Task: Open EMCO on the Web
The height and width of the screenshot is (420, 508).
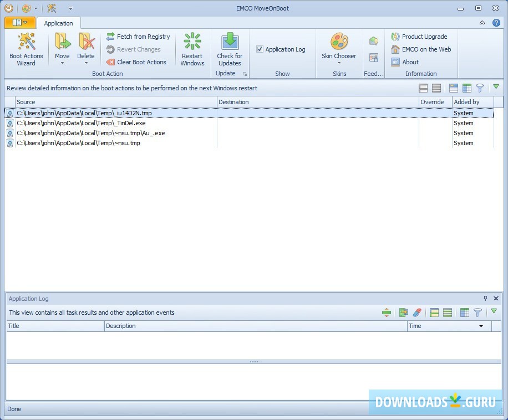Action: pos(421,49)
